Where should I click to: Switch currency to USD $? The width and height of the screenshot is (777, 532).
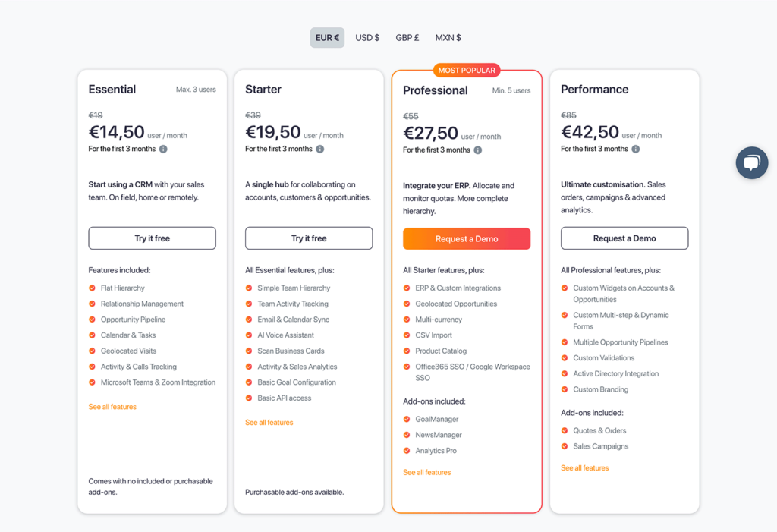click(367, 38)
